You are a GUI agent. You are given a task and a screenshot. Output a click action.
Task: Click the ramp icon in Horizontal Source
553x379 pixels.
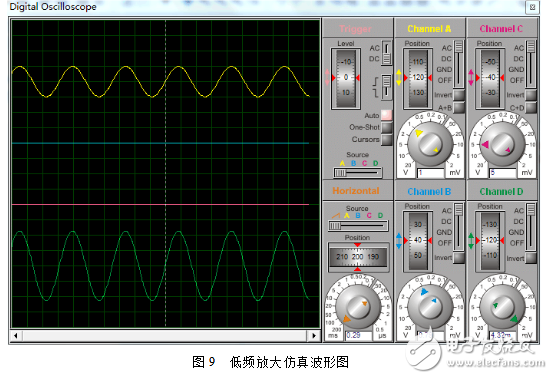point(335,215)
